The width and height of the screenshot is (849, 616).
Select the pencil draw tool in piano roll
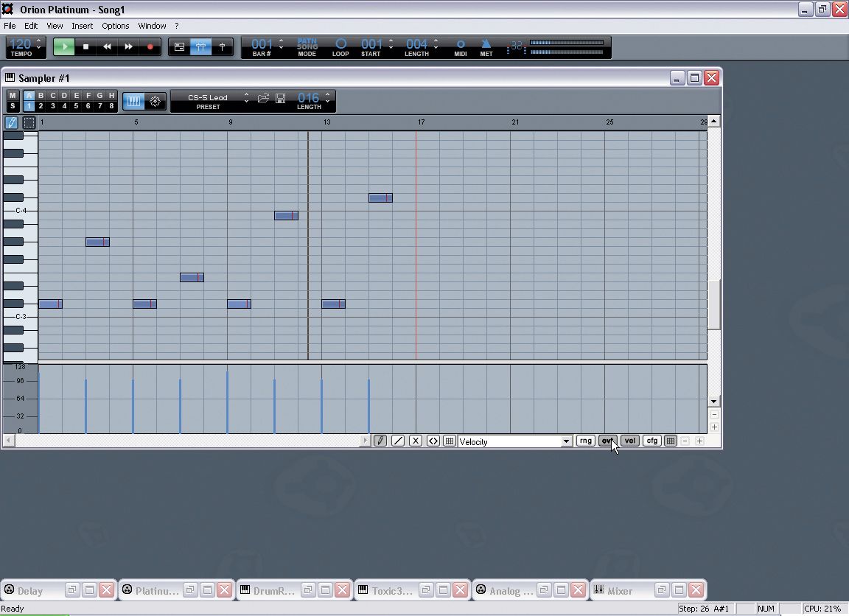point(11,122)
